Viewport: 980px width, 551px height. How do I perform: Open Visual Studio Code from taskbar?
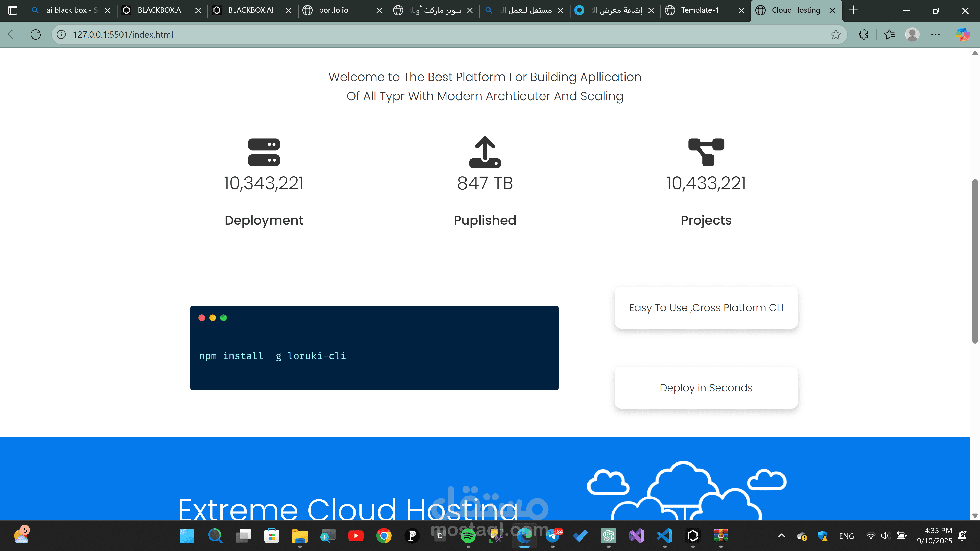665,536
